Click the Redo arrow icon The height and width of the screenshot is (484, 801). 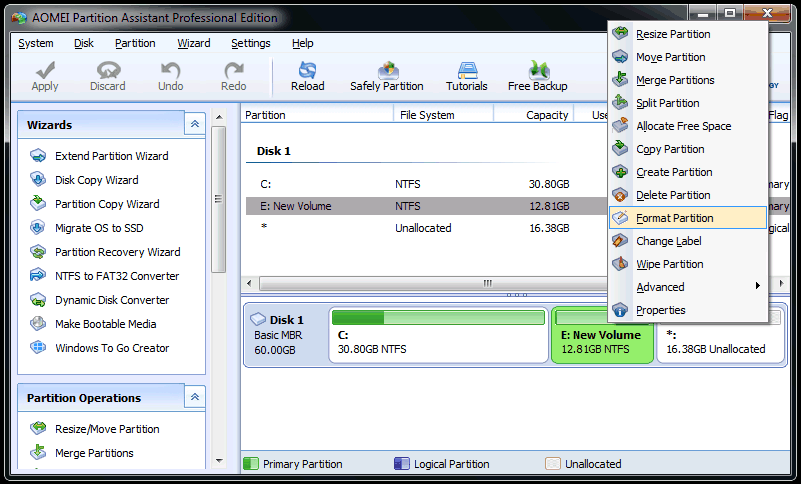(233, 71)
